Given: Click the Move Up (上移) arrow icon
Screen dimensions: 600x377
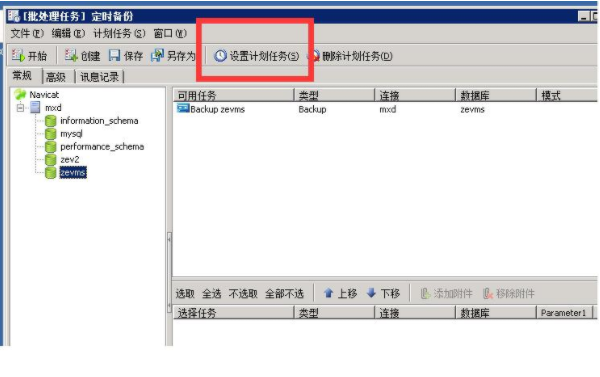Looking at the screenshot, I should click(x=328, y=293).
